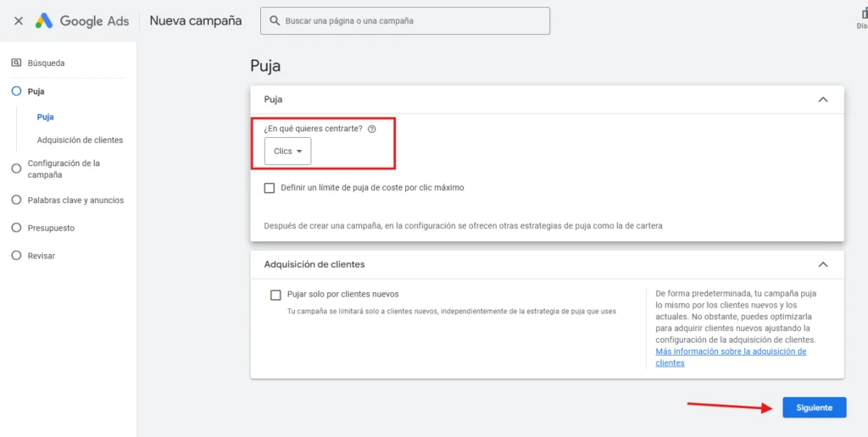Open the Clics focus dropdown

pos(287,152)
